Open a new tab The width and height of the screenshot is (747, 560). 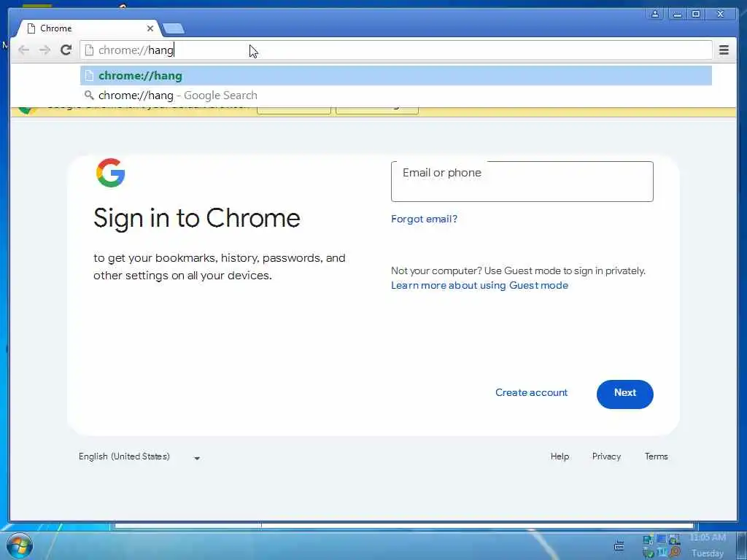174,29
